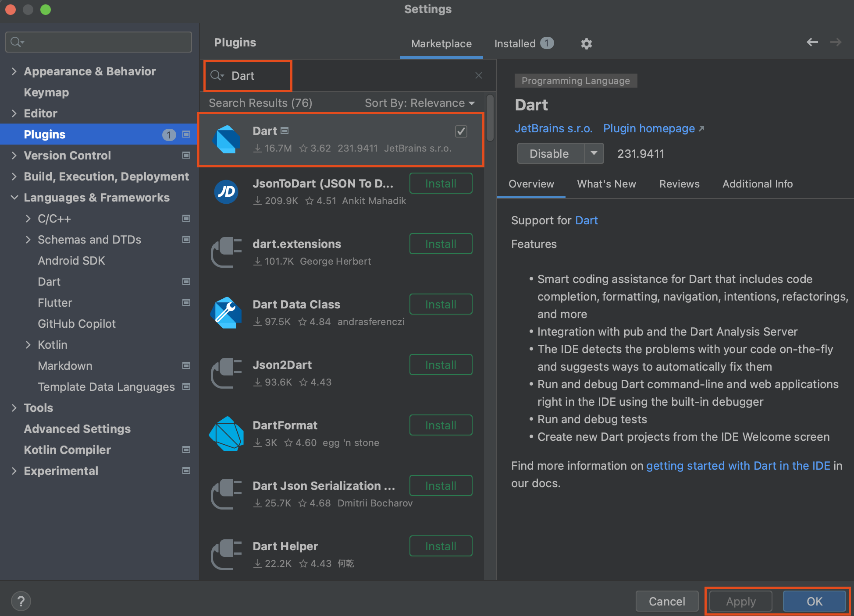Click the plugin list scrollbar
854x616 pixels.
(490, 118)
